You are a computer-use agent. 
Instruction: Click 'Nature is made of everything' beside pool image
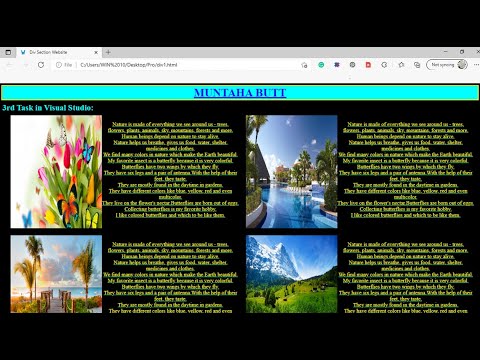tap(405, 124)
